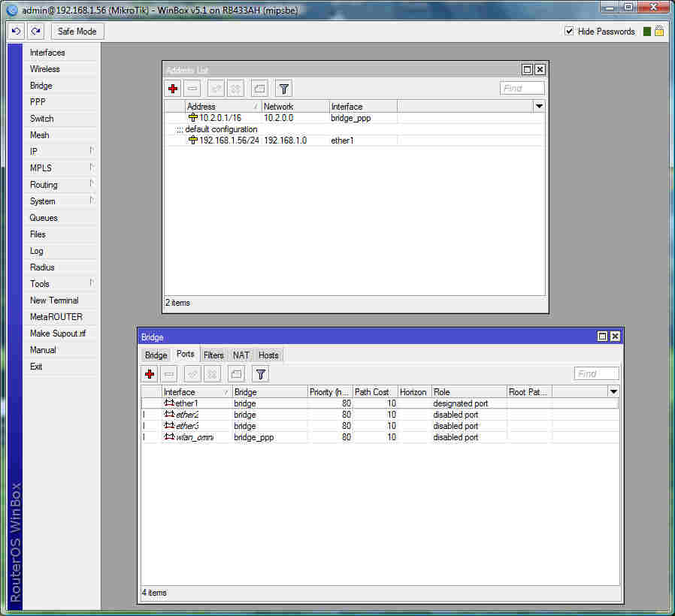Select the ether1 bridge port row

(x=380, y=403)
